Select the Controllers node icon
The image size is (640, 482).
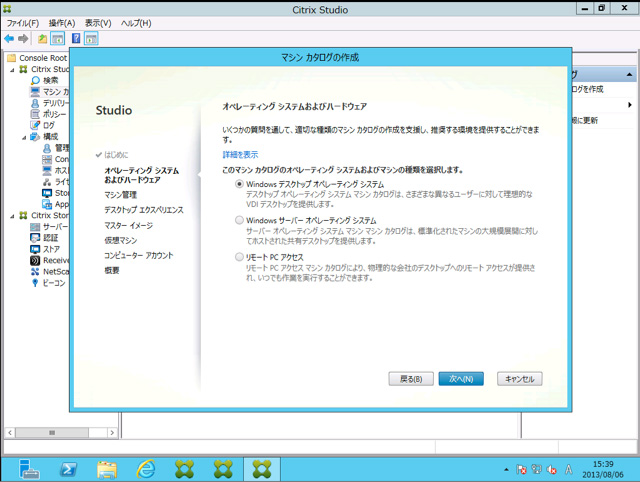[x=47, y=159]
